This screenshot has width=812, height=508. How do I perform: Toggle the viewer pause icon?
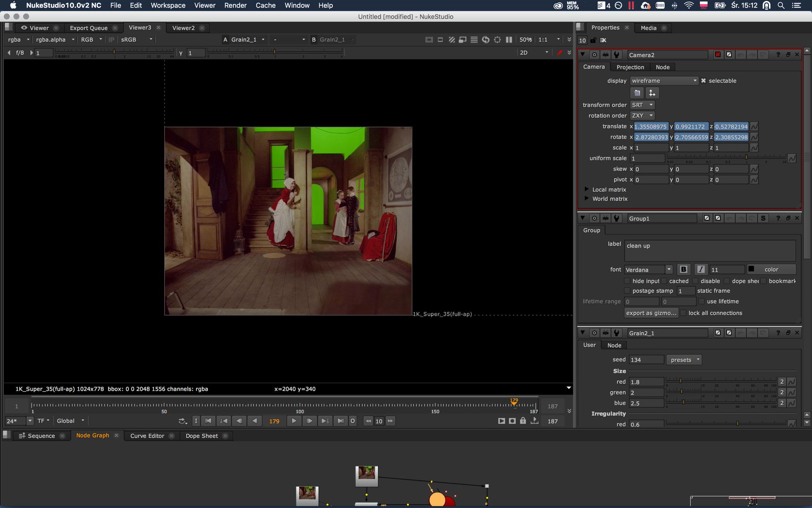click(x=509, y=40)
